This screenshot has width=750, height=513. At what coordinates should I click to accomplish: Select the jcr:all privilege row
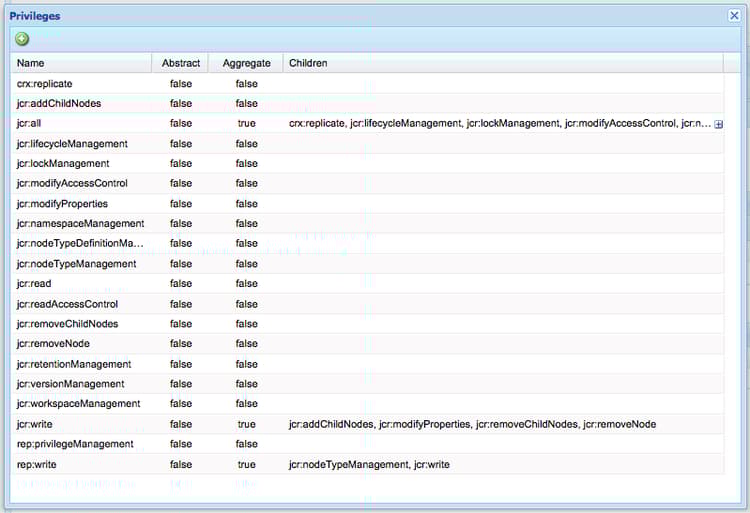click(x=367, y=123)
